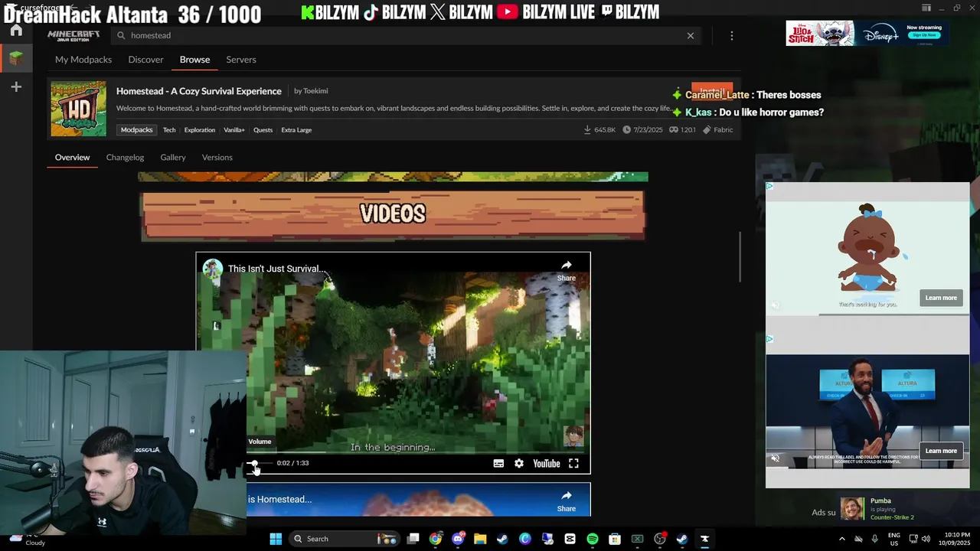
Task: Open Microsoft Store from the taskbar
Action: coord(615,539)
